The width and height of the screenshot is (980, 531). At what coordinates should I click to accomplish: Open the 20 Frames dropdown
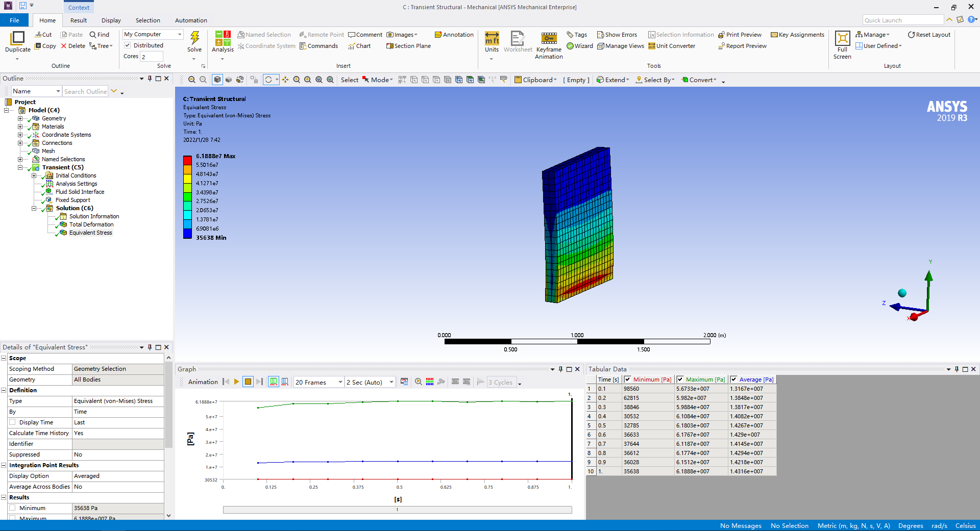318,382
